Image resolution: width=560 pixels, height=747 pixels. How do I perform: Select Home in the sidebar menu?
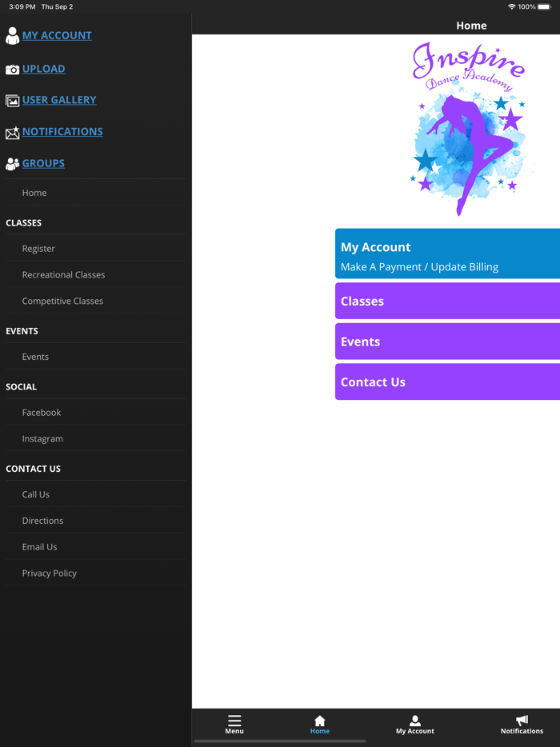click(95, 193)
